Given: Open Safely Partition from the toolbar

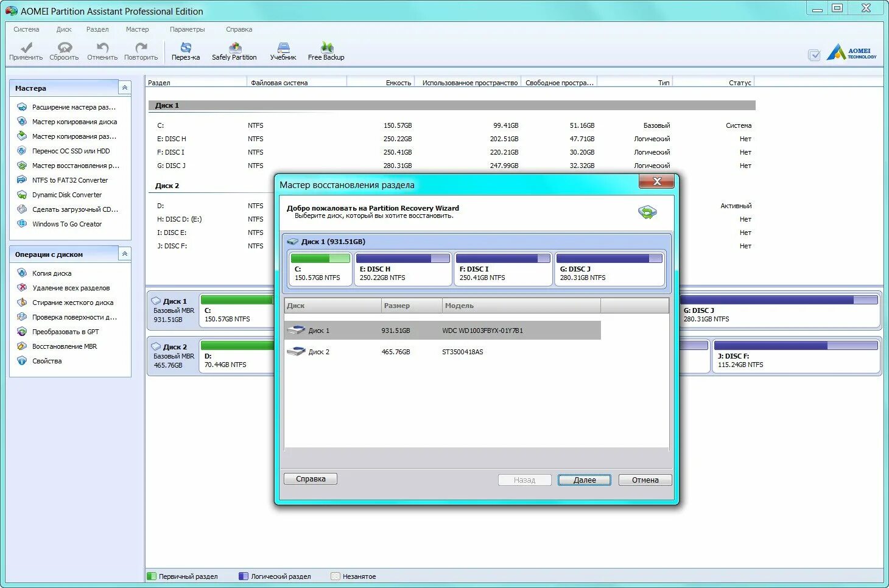Looking at the screenshot, I should click(234, 50).
